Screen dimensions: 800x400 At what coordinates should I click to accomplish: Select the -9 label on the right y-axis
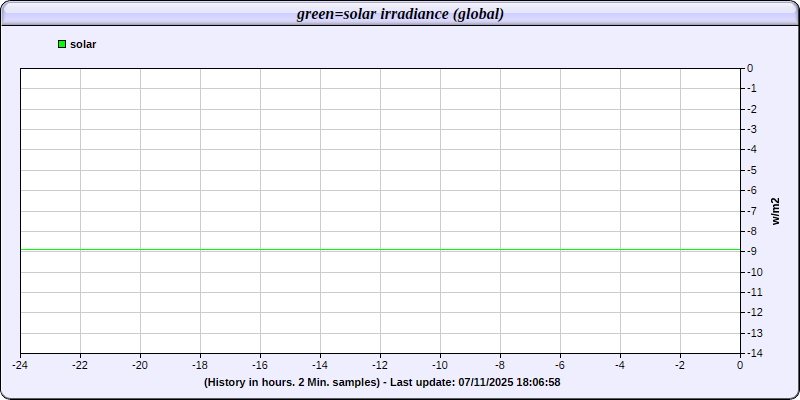(x=752, y=252)
